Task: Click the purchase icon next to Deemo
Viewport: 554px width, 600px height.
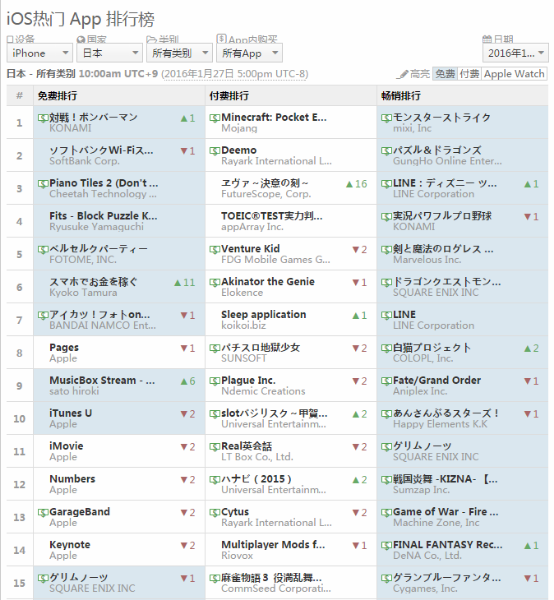Action: pyautogui.click(x=215, y=151)
